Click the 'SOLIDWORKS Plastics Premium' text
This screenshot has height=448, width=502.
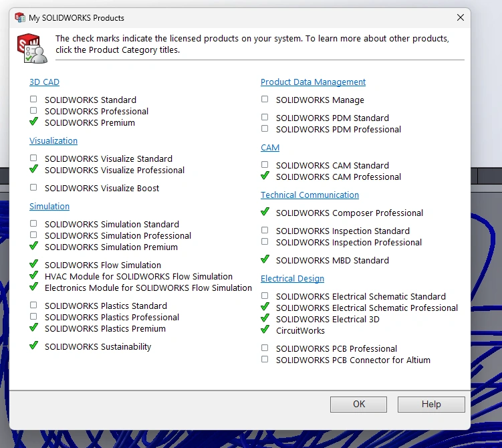pos(105,329)
